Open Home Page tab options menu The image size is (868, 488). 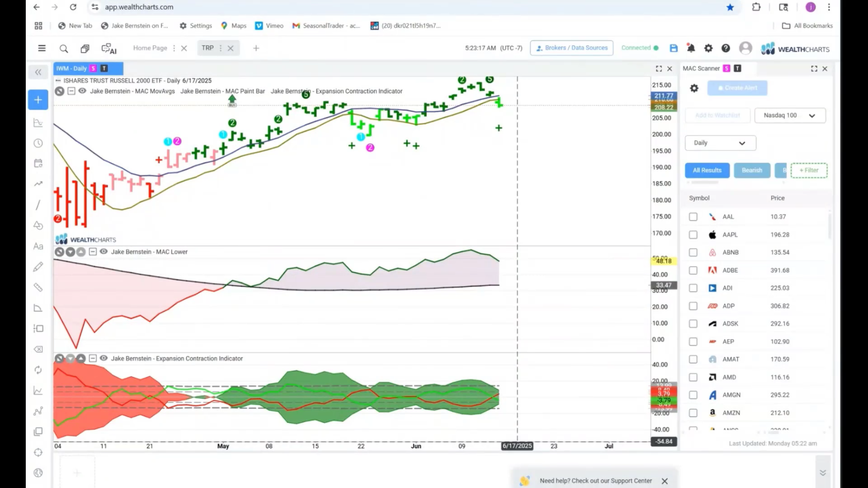point(174,48)
